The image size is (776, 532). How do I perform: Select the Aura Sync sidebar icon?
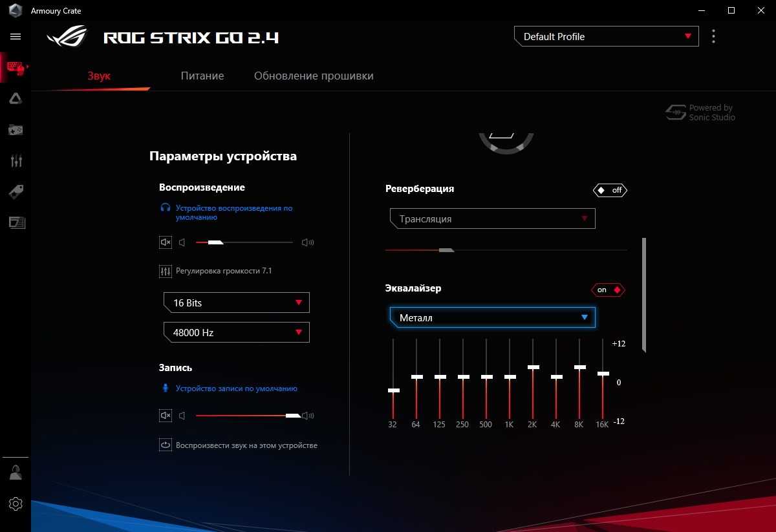(x=16, y=98)
